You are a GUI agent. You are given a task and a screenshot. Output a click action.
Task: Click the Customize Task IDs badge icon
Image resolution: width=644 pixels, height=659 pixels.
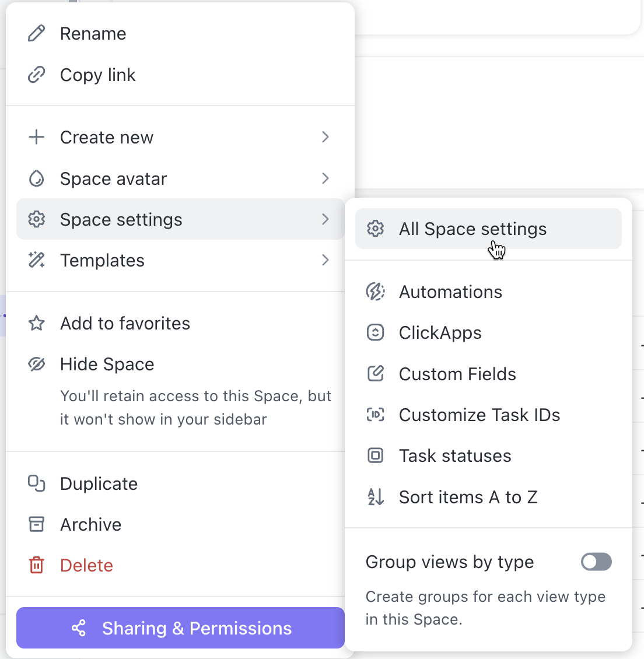[x=376, y=415]
